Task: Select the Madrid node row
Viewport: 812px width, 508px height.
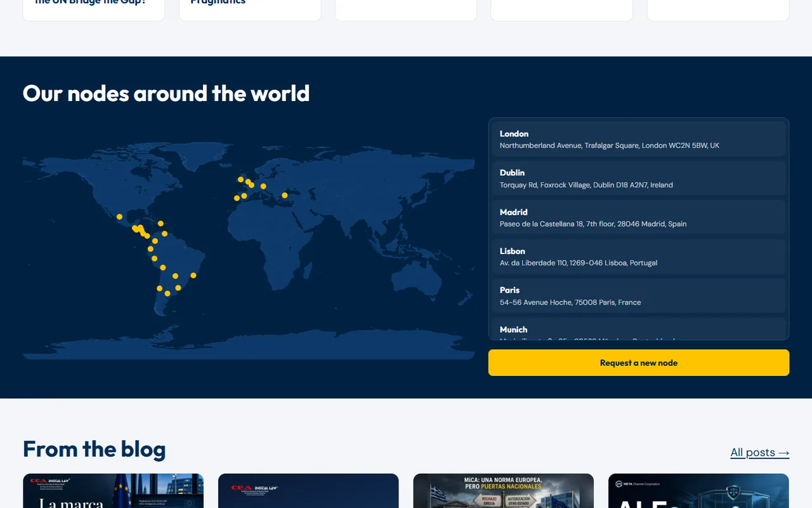Action: point(639,218)
